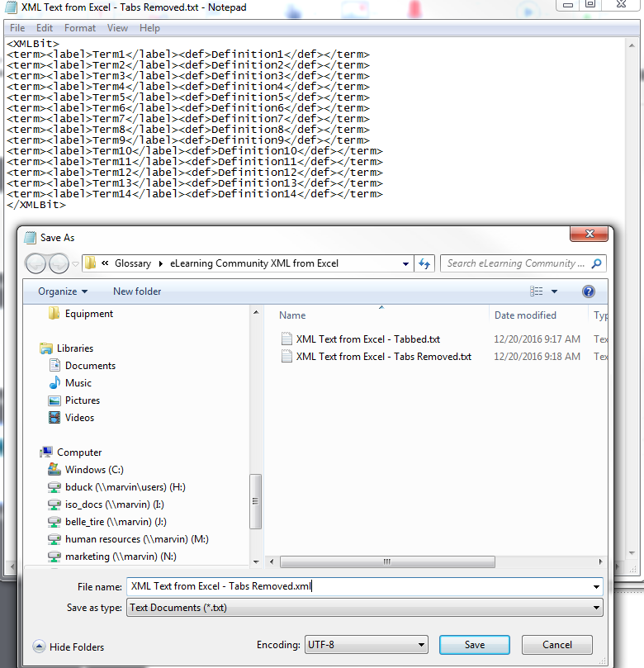644x668 pixels.
Task: Click the file list scroll right arrow
Action: (x=600, y=562)
